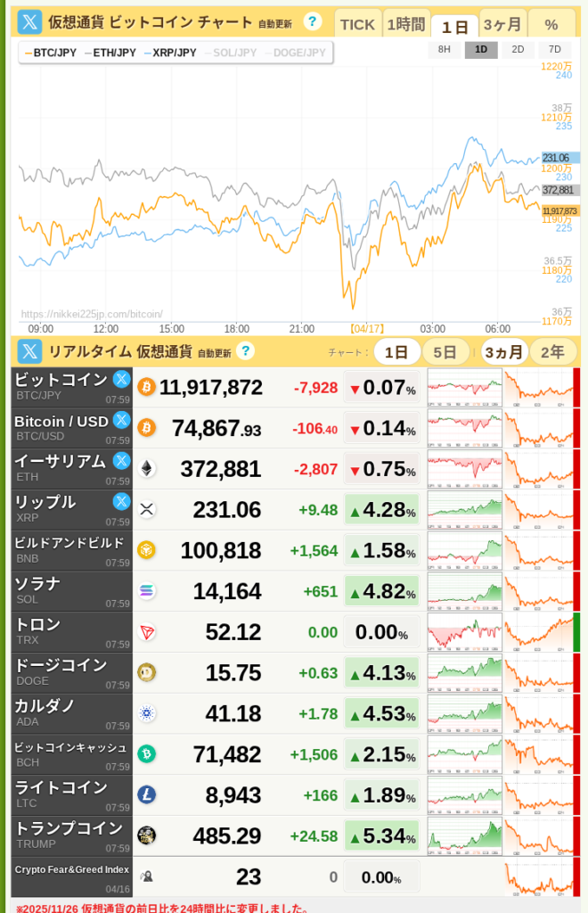Click the Solana logo icon
The width and height of the screenshot is (588, 913).
[x=146, y=591]
